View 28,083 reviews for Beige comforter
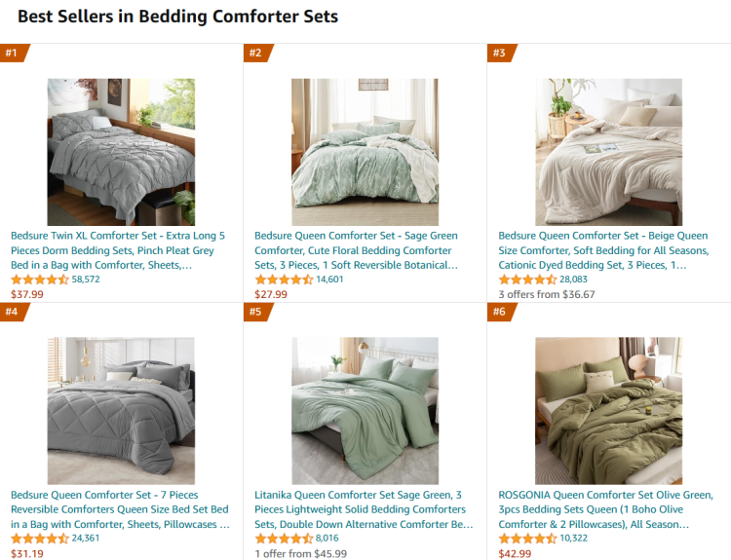The height and width of the screenshot is (560, 731). [573, 280]
